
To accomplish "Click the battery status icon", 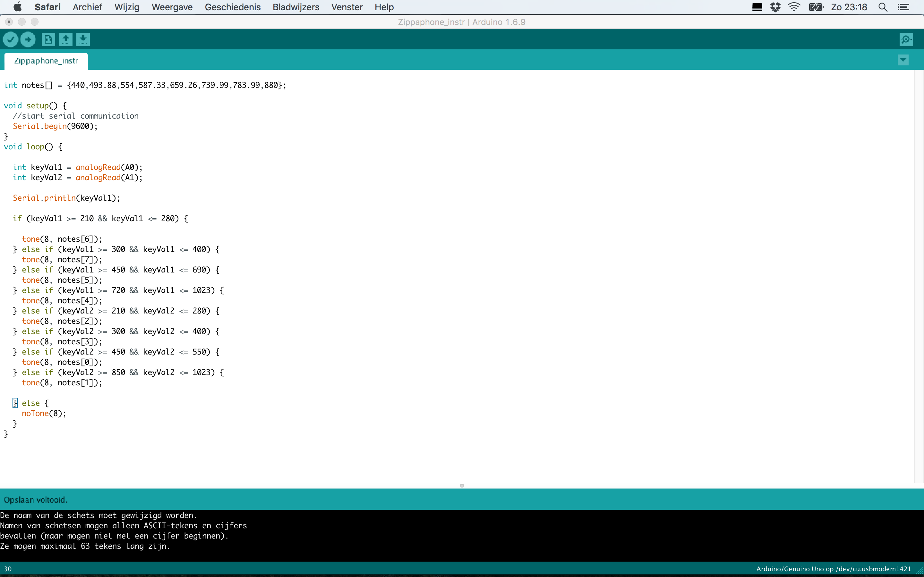I will click(x=816, y=7).
